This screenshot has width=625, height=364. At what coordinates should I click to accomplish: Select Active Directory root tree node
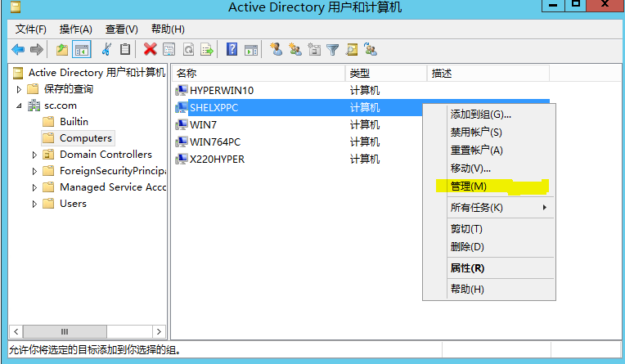[97, 73]
